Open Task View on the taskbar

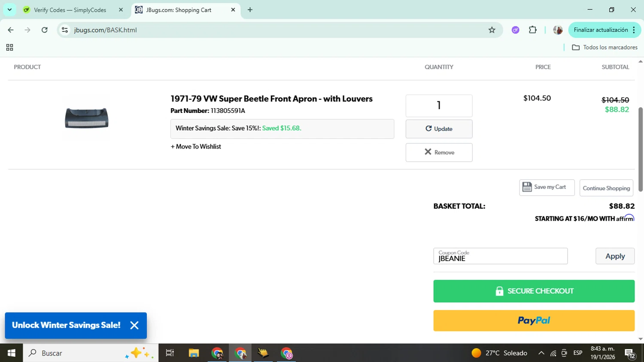tap(170, 353)
